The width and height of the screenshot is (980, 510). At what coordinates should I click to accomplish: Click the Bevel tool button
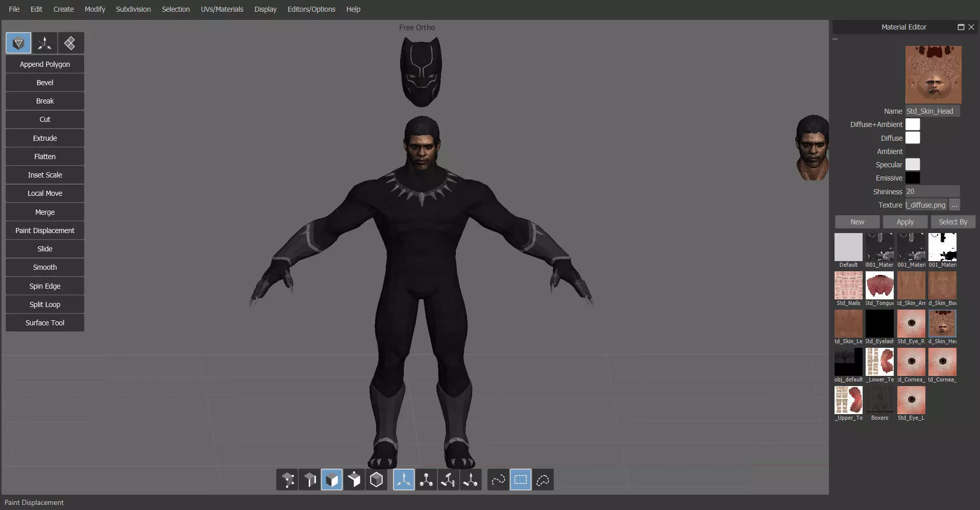pyautogui.click(x=45, y=83)
